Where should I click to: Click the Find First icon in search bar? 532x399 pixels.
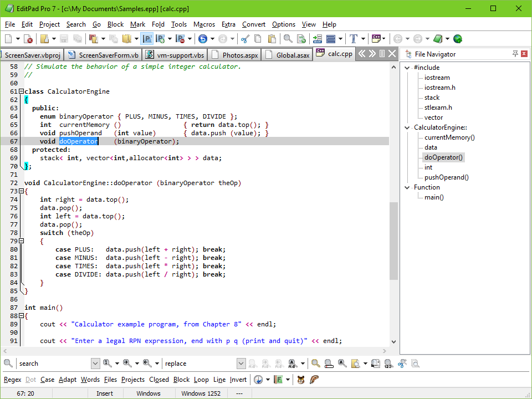(108, 364)
